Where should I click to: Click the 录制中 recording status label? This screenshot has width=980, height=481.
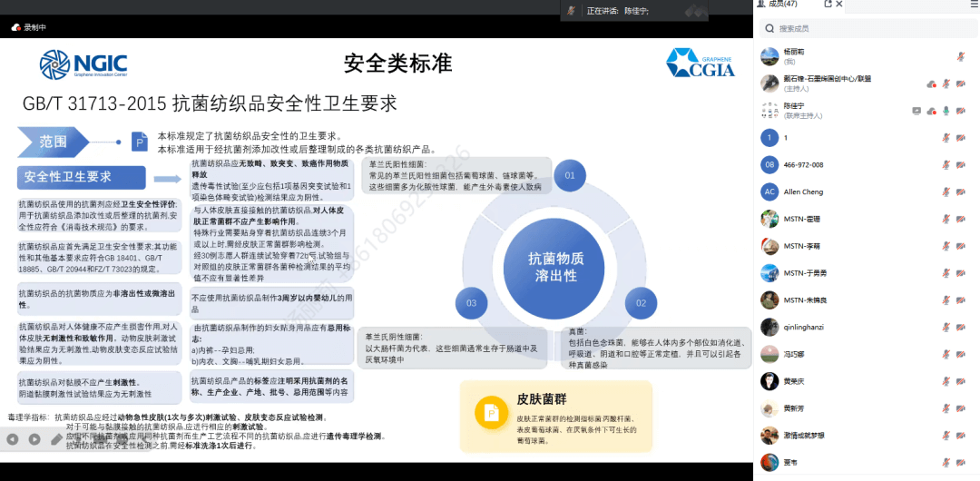click(35, 27)
